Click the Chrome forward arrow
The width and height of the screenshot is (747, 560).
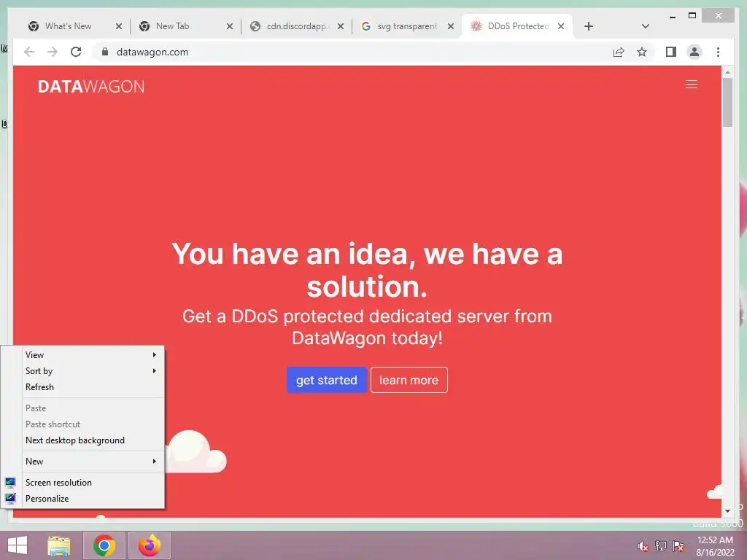[x=53, y=52]
